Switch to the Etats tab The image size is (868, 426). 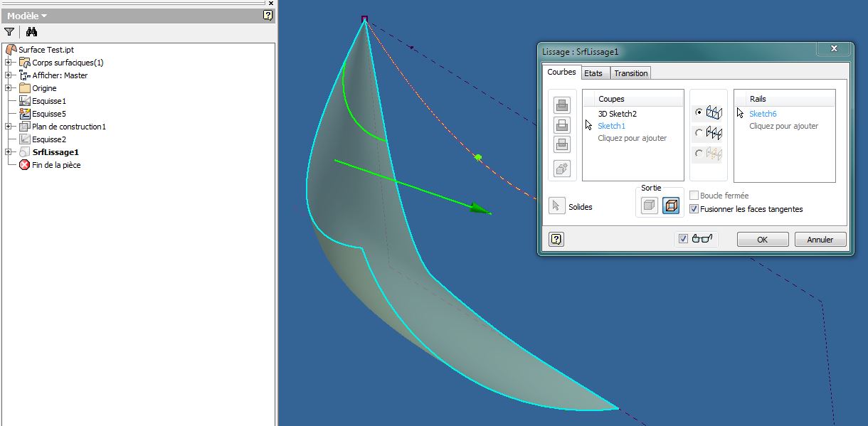(595, 73)
